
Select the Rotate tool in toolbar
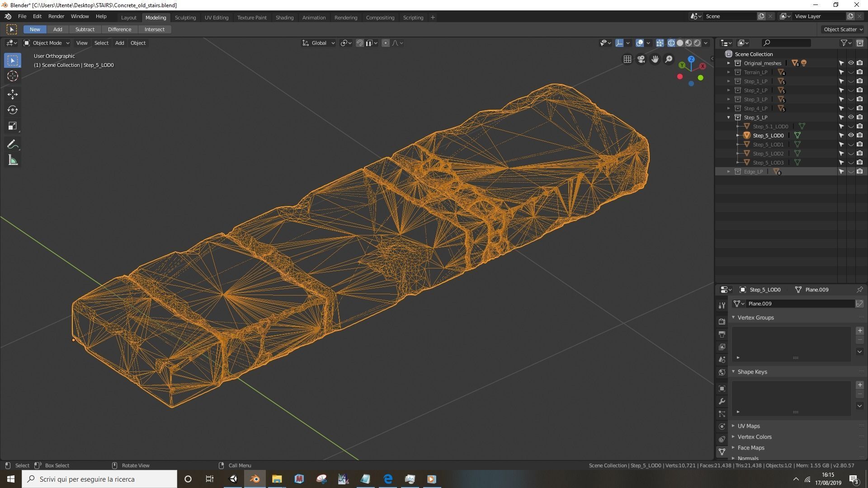pyautogui.click(x=12, y=110)
